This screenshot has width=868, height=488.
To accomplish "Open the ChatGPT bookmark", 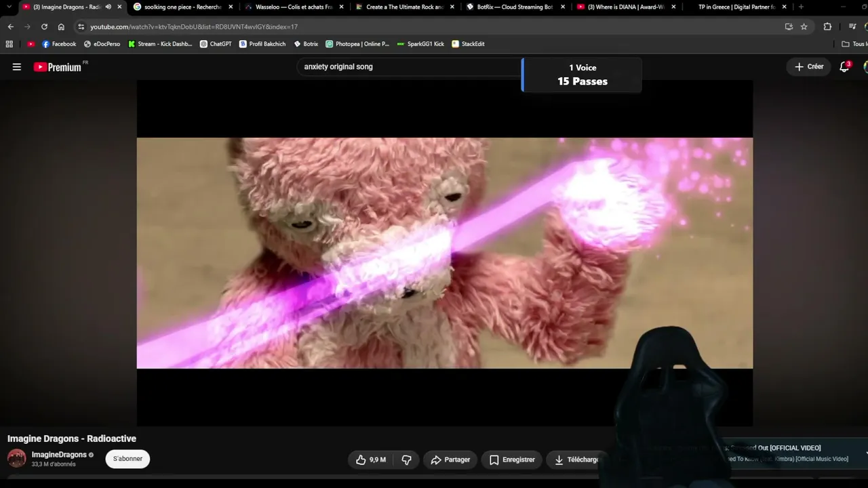I will [x=216, y=44].
